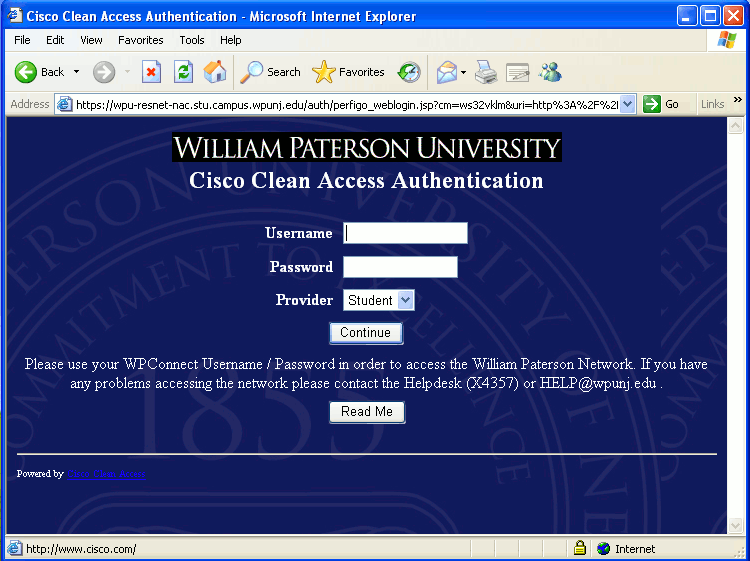Open the Help menu
750x561 pixels.
[x=231, y=40]
